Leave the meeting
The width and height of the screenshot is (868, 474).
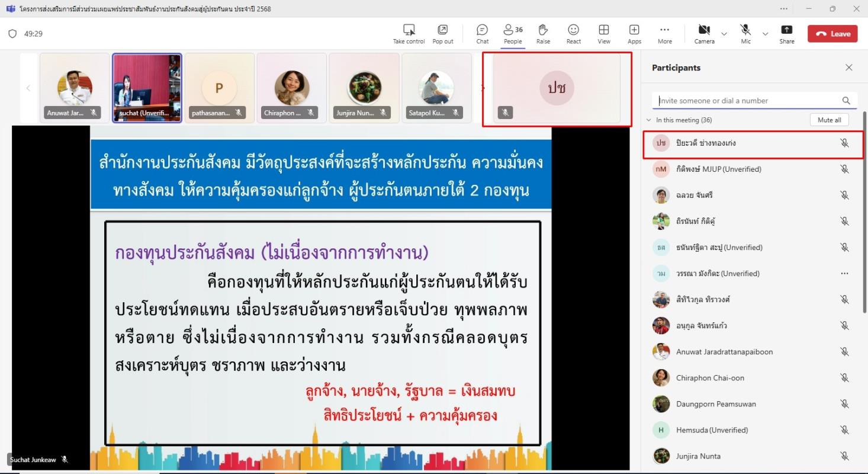tap(832, 34)
